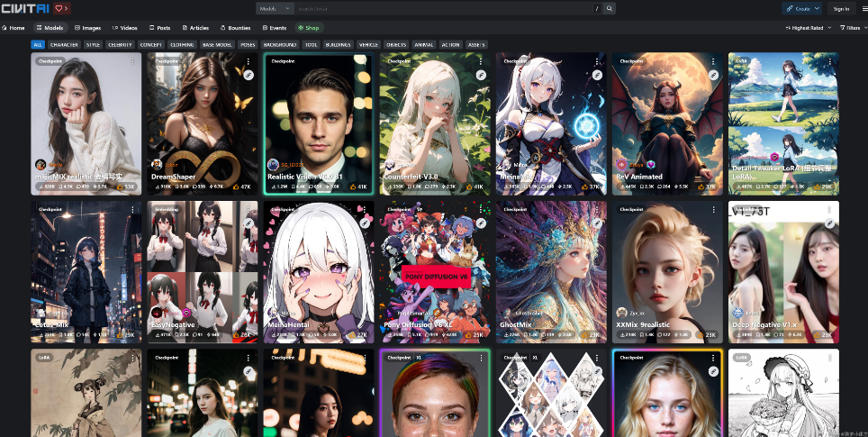Select the ASSETS category chip

click(x=476, y=45)
